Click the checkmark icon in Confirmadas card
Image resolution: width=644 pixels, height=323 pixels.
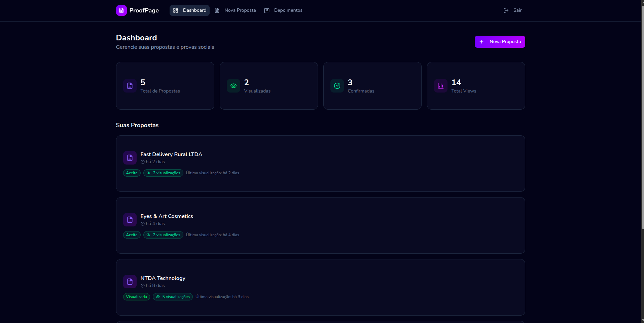(337, 86)
